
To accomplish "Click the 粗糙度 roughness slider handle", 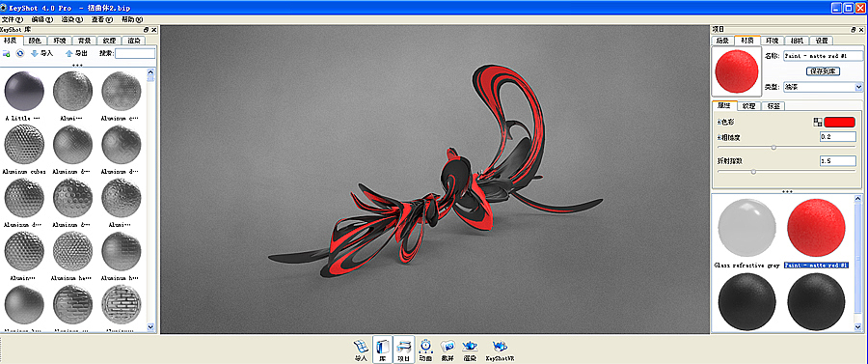I will coord(773,147).
